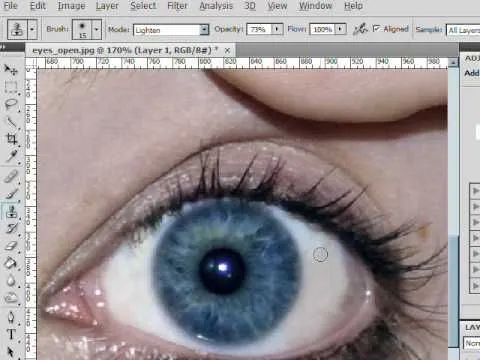Open the Select menu
This screenshot has height=360, width=480.
(143, 6)
